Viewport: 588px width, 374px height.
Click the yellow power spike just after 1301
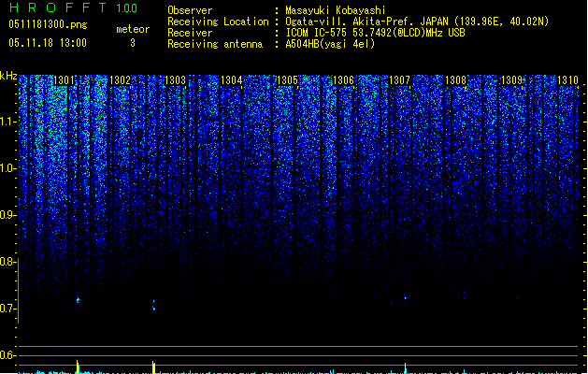tap(78, 367)
